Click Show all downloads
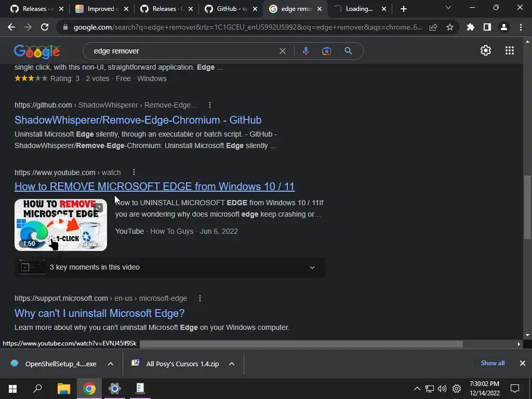The height and width of the screenshot is (399, 532). click(x=493, y=363)
